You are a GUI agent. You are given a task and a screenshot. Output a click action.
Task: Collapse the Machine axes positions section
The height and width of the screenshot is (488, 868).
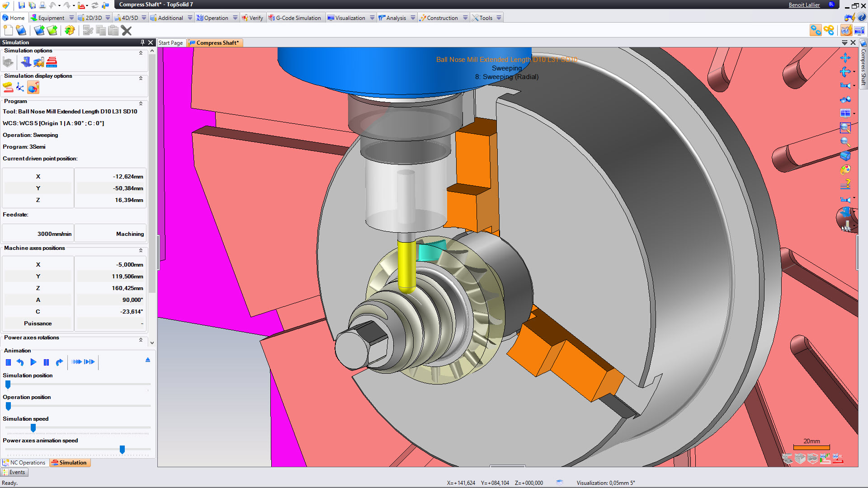[x=141, y=250]
